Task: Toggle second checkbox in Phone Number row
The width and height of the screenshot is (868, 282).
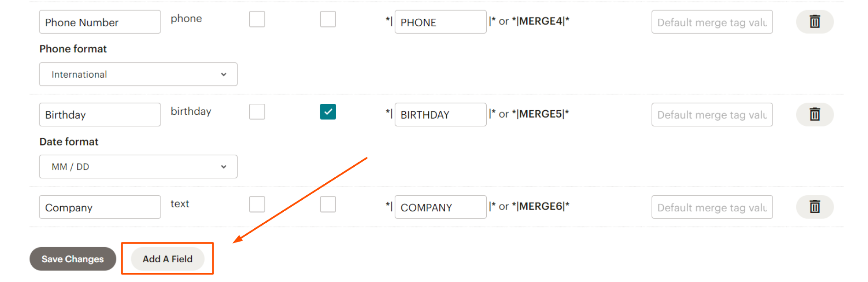Action: point(328,19)
